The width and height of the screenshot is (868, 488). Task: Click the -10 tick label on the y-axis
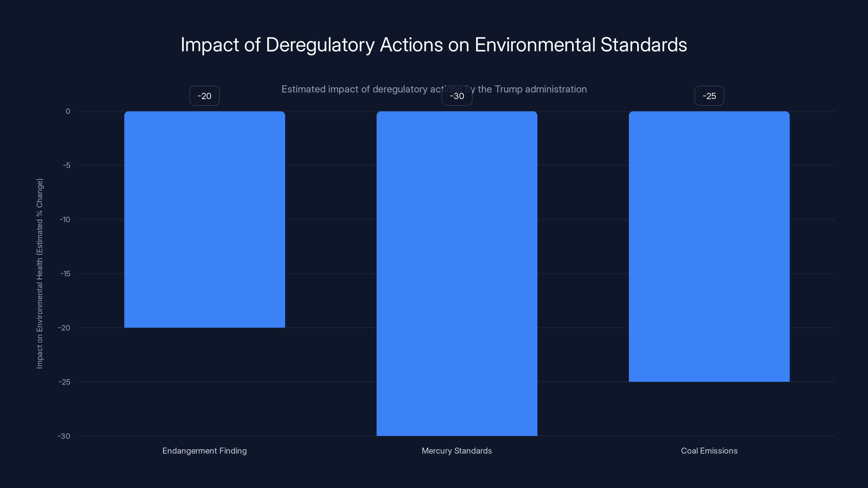(65, 220)
